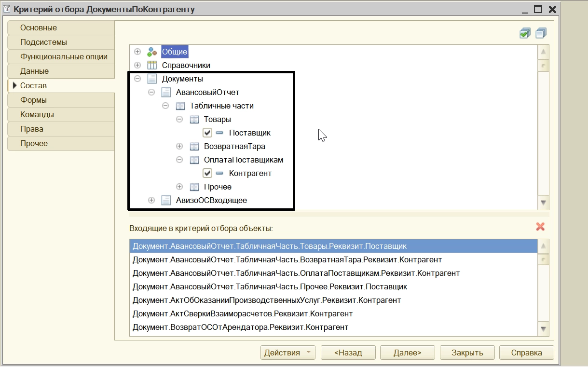Open the Права tab
The width and height of the screenshot is (588, 367).
61,129
